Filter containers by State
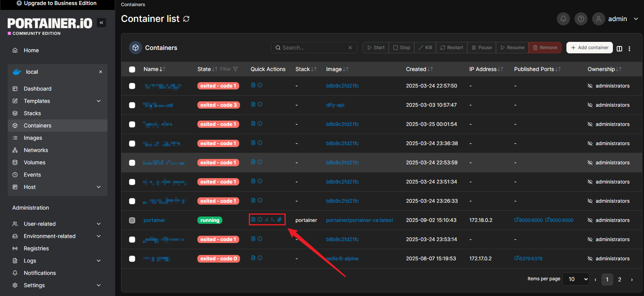The height and width of the screenshot is (296, 644). pos(229,69)
